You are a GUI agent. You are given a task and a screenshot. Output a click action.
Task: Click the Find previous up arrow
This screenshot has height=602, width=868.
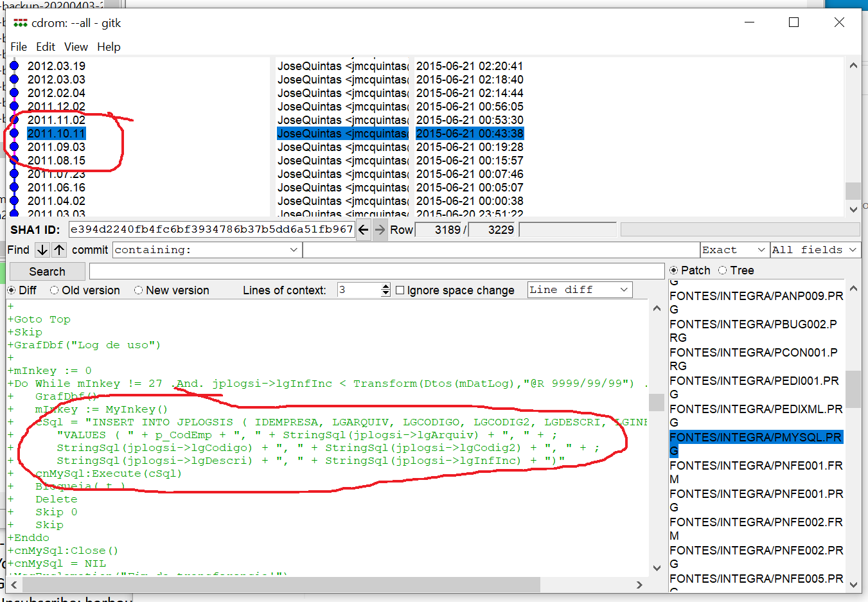59,250
